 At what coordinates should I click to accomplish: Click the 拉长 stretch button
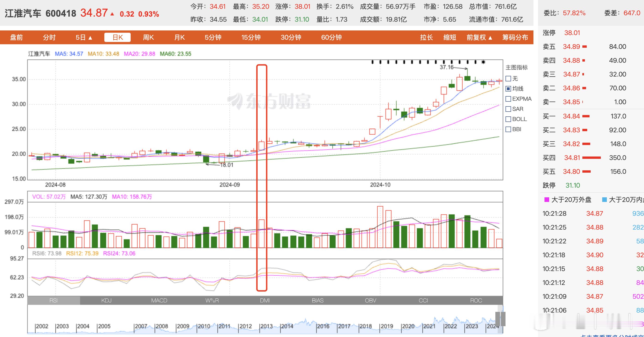click(427, 37)
